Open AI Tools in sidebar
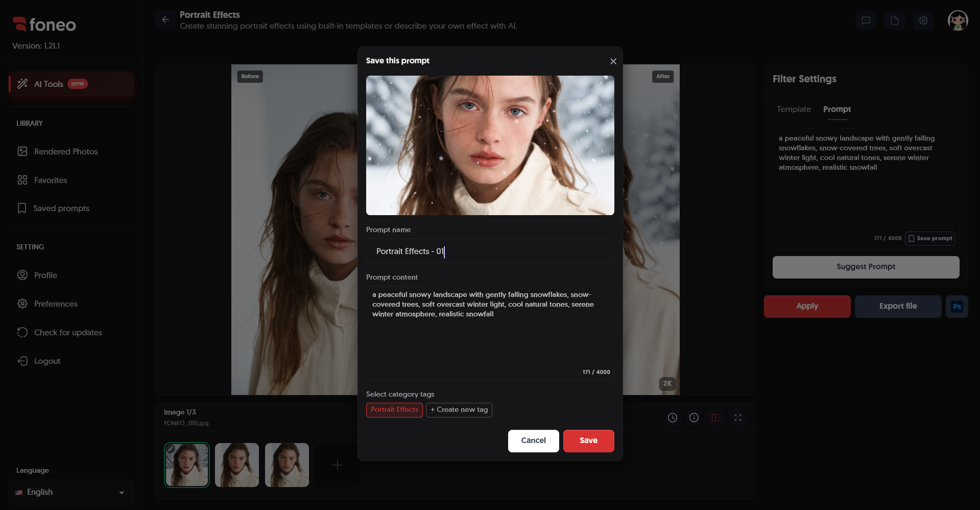 71,84
